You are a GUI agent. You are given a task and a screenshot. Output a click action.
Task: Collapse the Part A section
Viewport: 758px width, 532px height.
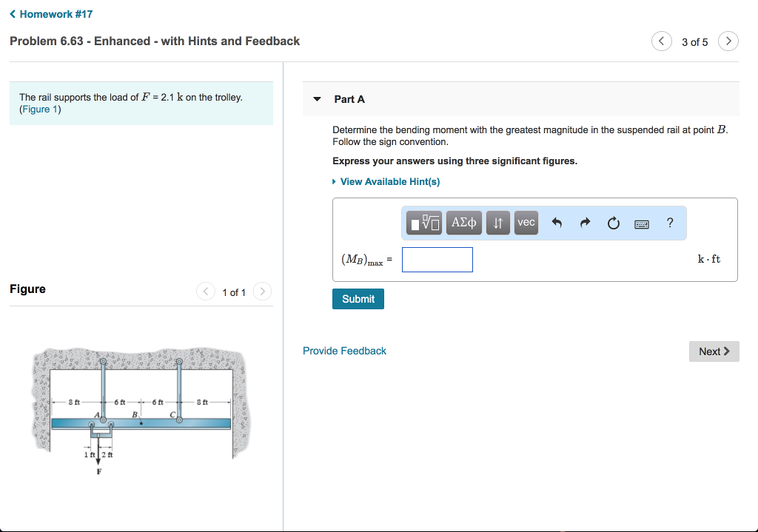(x=318, y=99)
